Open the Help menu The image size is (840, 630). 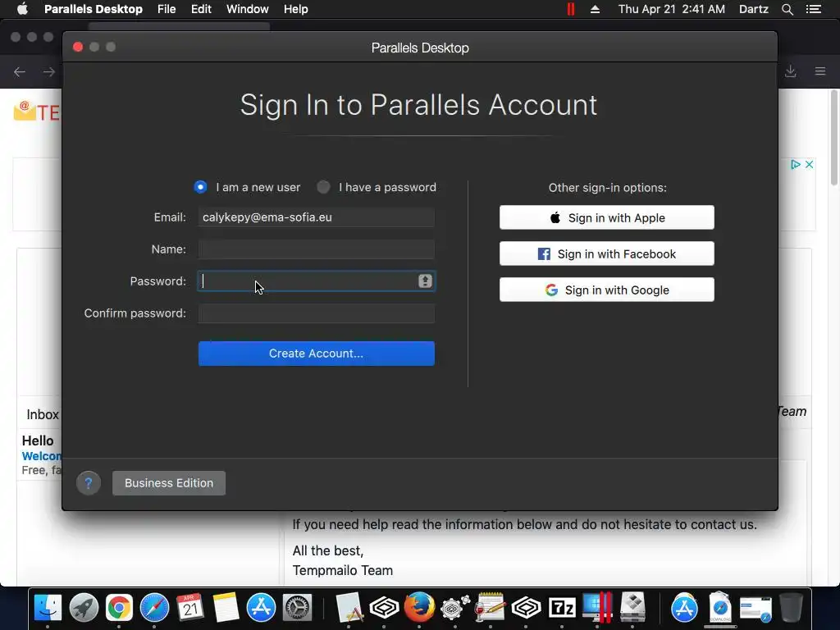click(x=295, y=9)
